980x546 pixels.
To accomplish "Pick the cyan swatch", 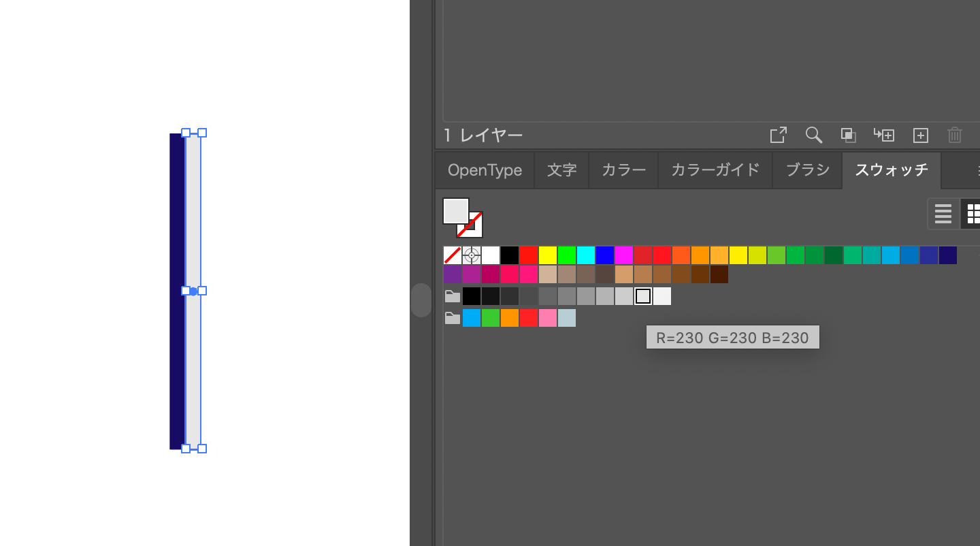I will [x=586, y=255].
